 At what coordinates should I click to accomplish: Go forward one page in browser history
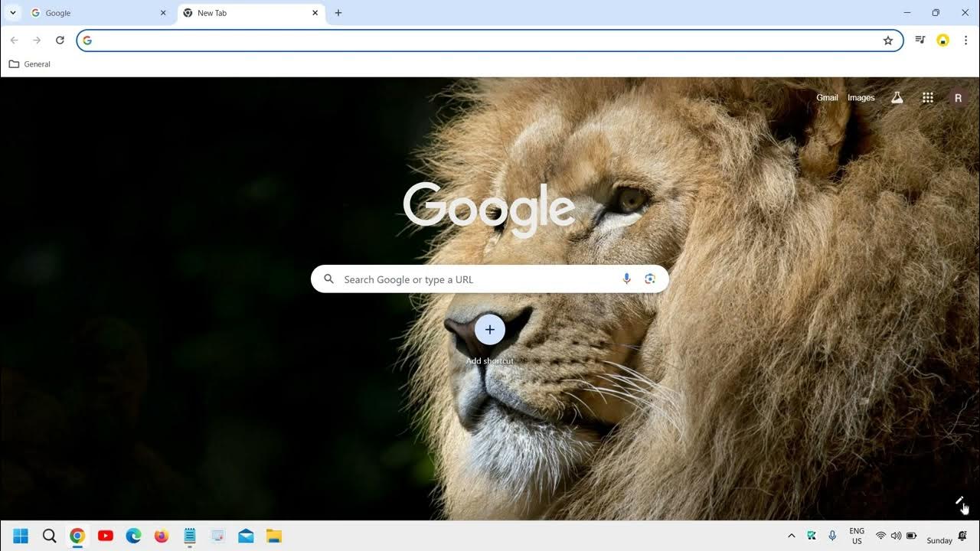37,41
